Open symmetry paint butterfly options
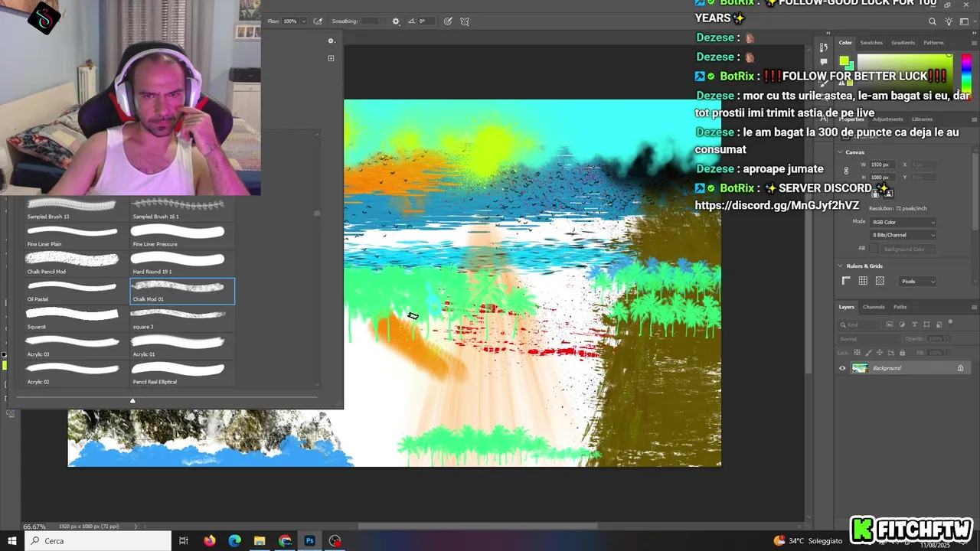980x551 pixels. (465, 21)
